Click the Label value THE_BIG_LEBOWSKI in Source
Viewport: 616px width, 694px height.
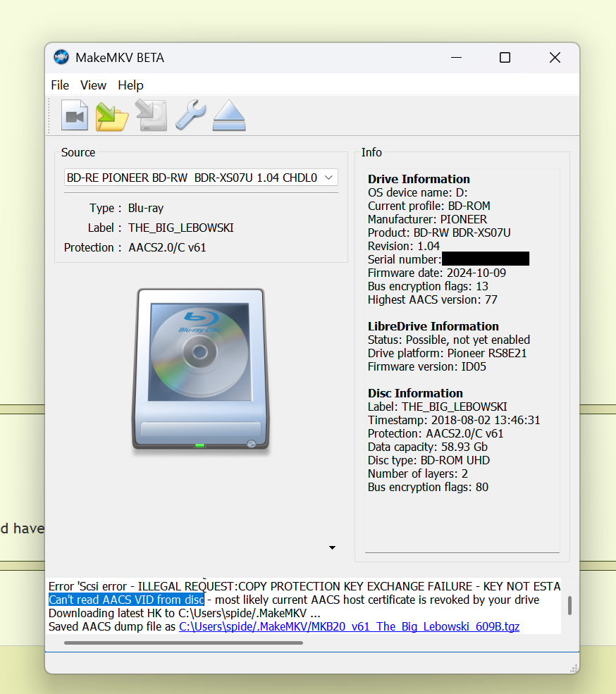point(180,228)
